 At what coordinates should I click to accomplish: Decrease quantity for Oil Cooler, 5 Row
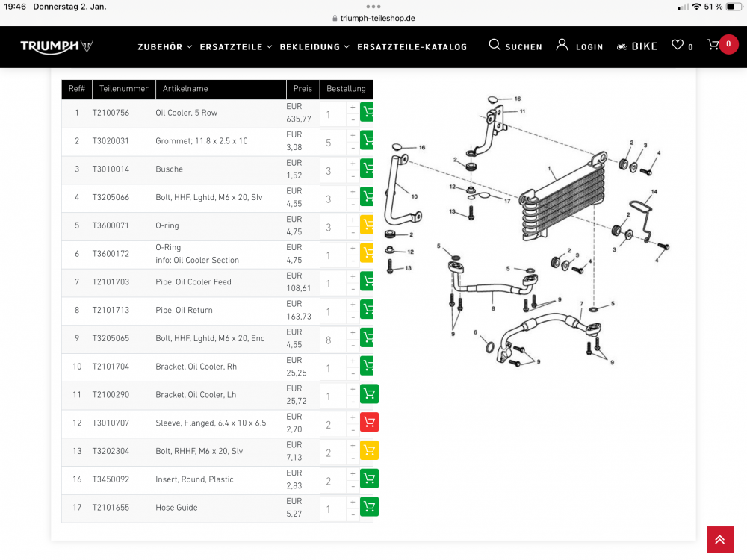[x=353, y=119]
